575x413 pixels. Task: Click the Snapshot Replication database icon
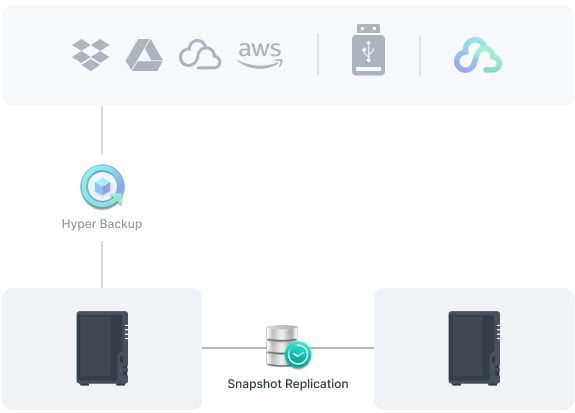pyautogui.click(x=288, y=346)
